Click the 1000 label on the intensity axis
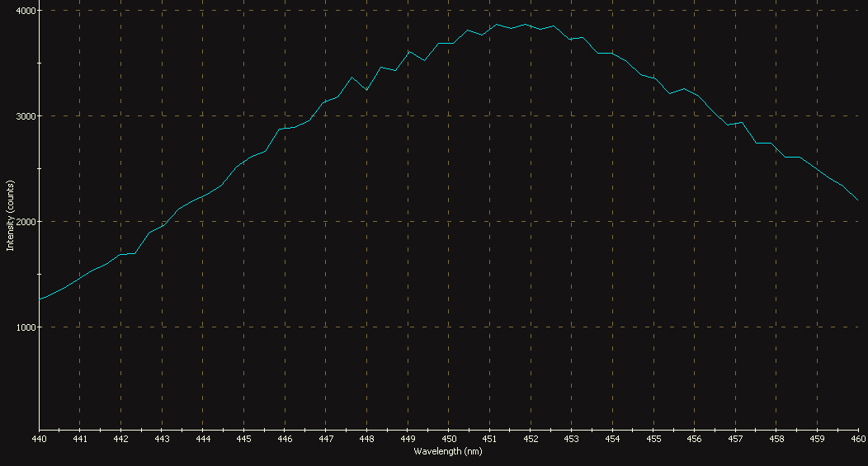Screen dimensions: 868x466 coord(25,327)
